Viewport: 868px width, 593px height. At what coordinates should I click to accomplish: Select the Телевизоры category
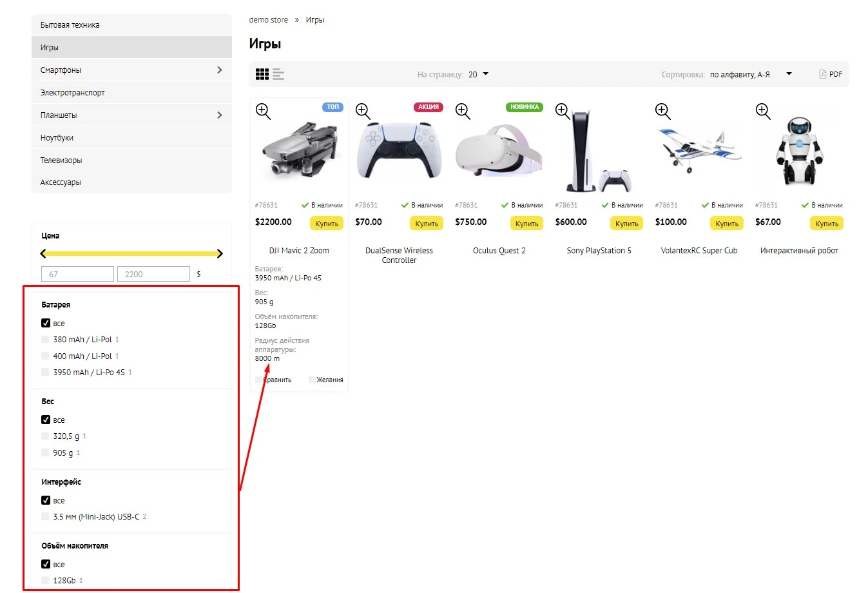(61, 160)
